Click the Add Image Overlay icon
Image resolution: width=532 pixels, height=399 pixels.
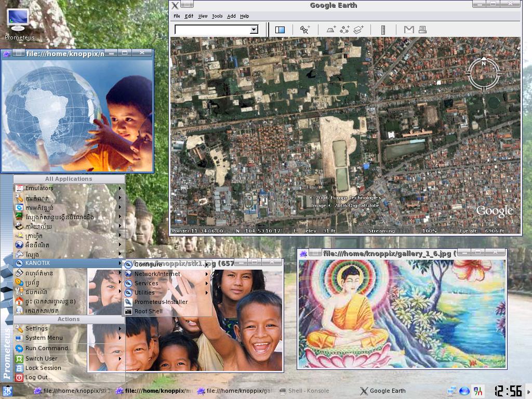pyautogui.click(x=358, y=30)
